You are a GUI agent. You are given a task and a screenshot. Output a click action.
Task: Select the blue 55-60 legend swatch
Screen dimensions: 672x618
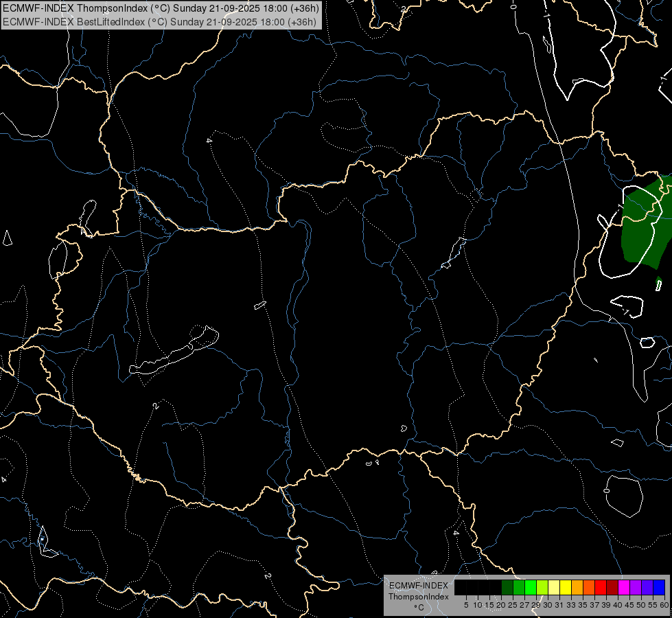pos(659,587)
